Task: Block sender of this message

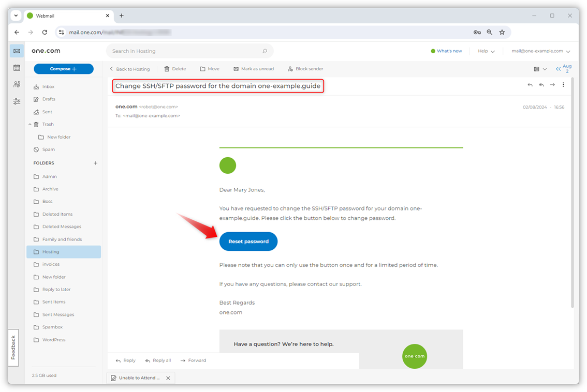Action: [305, 68]
